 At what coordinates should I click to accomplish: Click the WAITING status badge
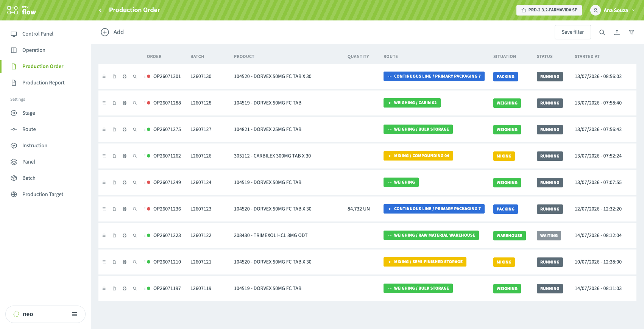(549, 235)
